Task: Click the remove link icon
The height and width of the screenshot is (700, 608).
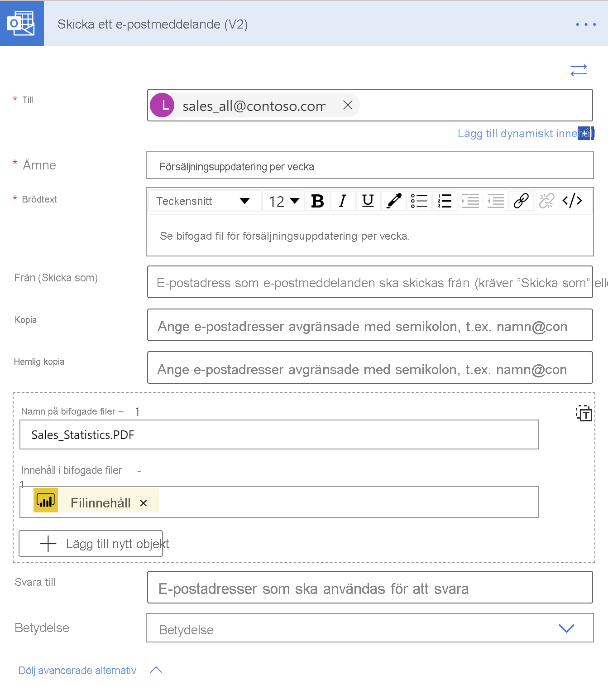Action: coord(547,201)
